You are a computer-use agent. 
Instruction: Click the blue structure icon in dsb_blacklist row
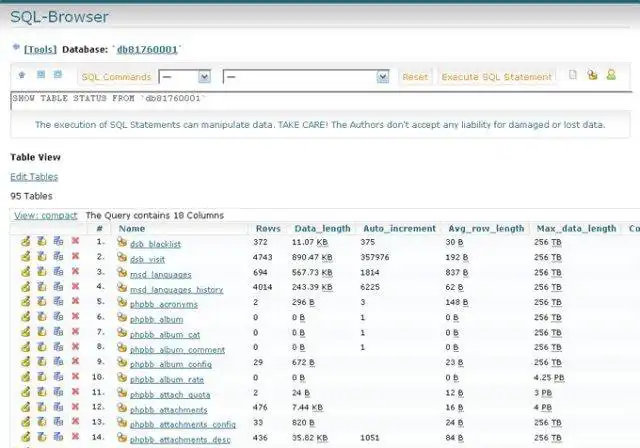tap(58, 241)
